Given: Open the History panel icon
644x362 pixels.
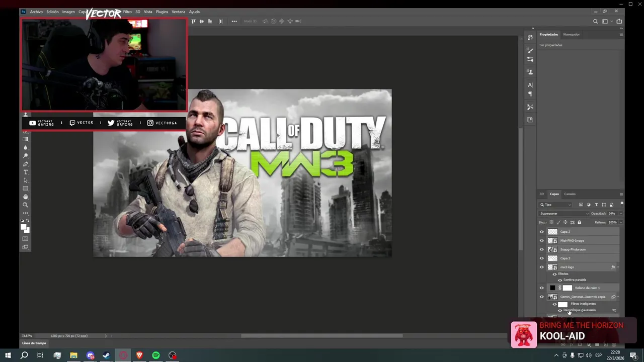Looking at the screenshot, I should click(x=530, y=37).
